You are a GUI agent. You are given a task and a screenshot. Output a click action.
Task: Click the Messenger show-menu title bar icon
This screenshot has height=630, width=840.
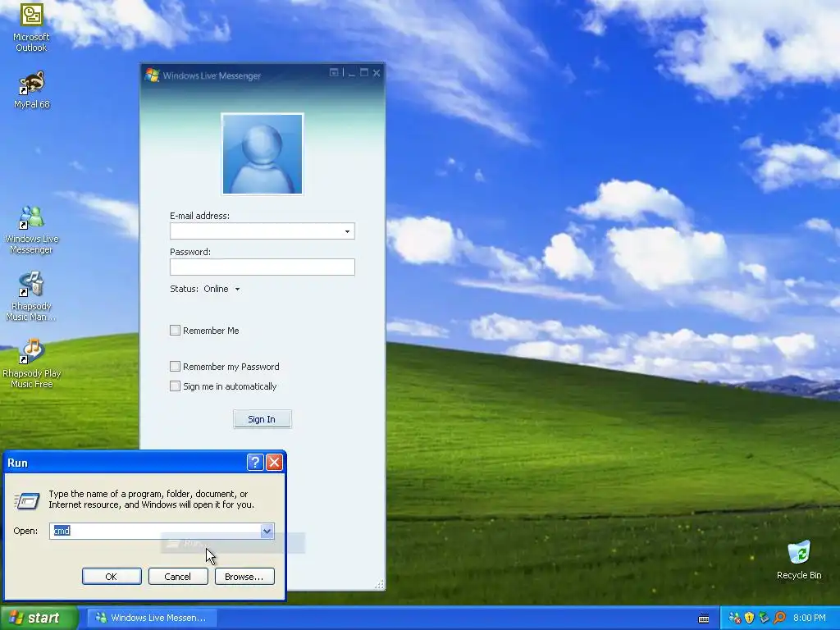pos(334,72)
